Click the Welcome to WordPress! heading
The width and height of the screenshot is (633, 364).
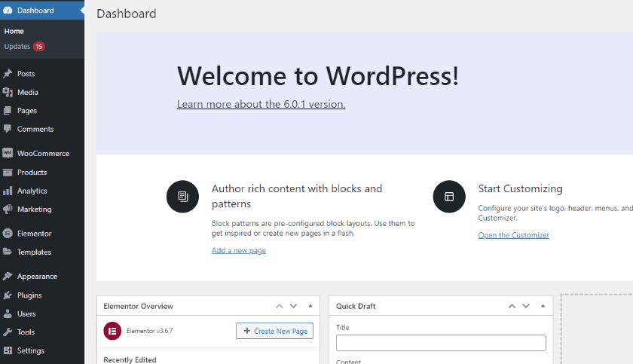[x=318, y=76]
